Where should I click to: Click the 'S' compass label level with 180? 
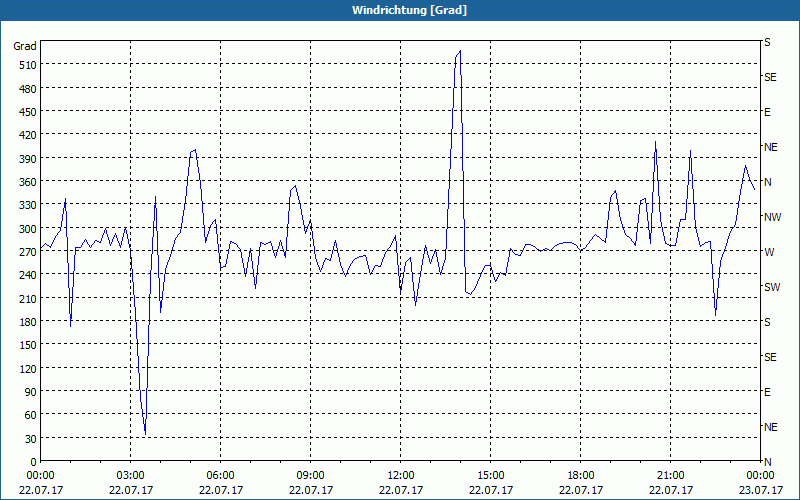[x=767, y=322]
